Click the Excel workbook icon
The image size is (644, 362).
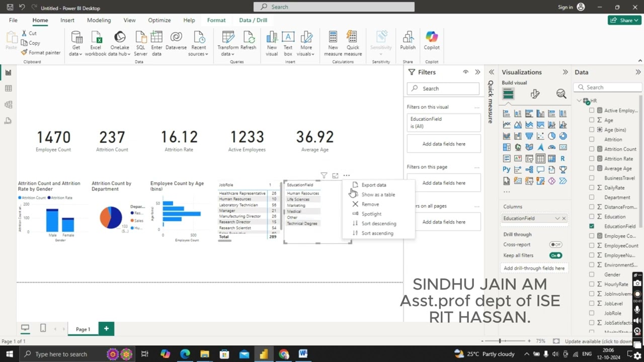96,38
